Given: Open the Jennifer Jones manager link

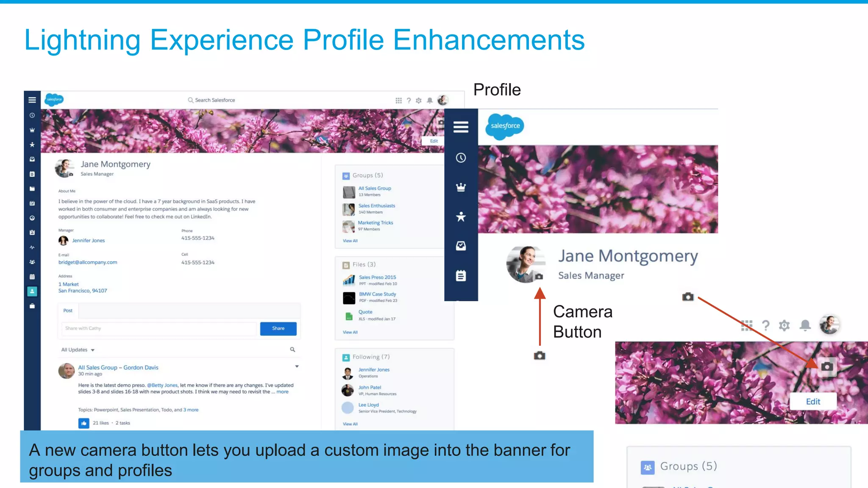Looking at the screenshot, I should click(x=88, y=241).
